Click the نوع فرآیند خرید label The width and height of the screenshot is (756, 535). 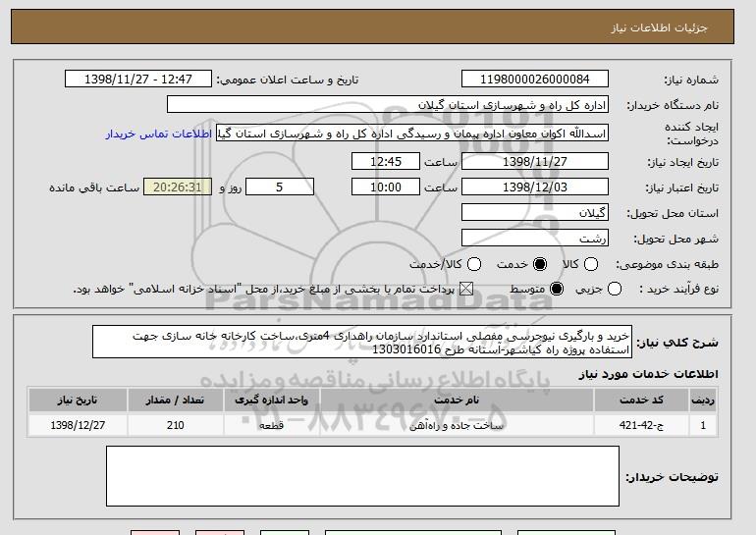coord(678,289)
